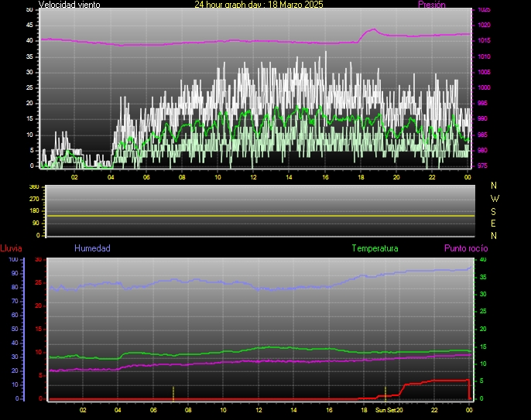Click pressure axis value "1015"
The width and height of the screenshot is (531, 420).
click(484, 41)
